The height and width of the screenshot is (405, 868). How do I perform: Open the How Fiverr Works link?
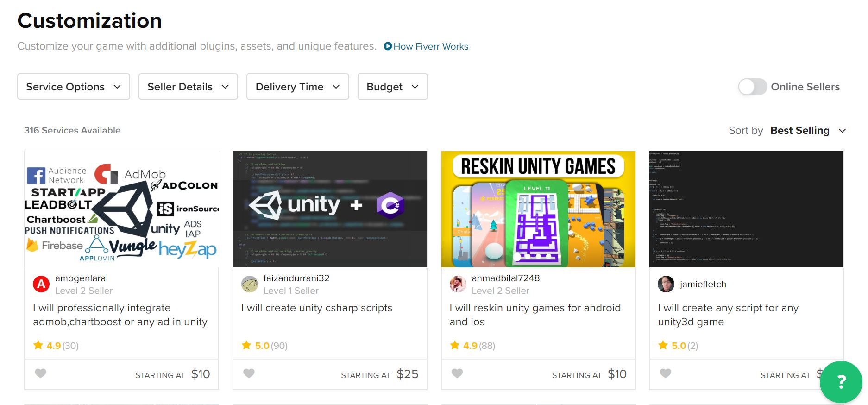coord(431,46)
